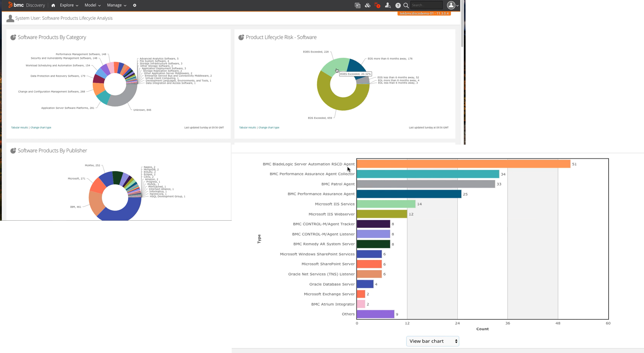644x353 pixels.
Task: Click the tekbmcdiscodemo-01 appliance badge
Action: [x=424, y=13]
